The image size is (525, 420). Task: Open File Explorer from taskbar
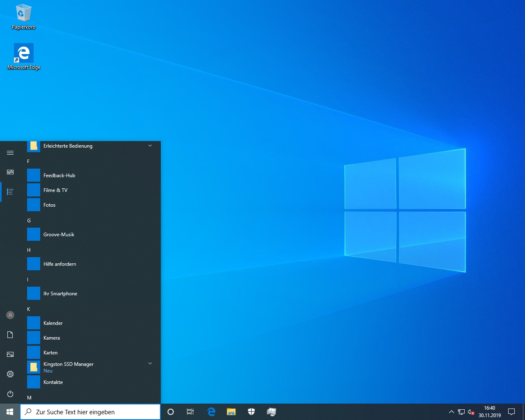tap(231, 412)
